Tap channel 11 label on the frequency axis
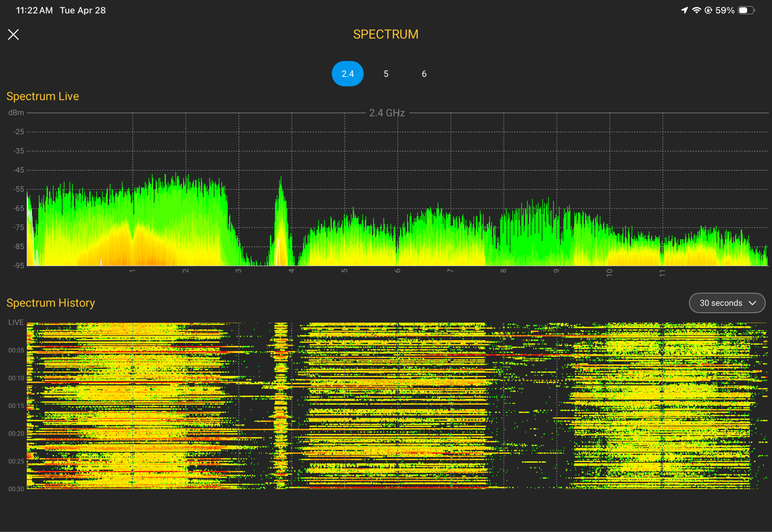Viewport: 772px width, 532px height. click(663, 273)
